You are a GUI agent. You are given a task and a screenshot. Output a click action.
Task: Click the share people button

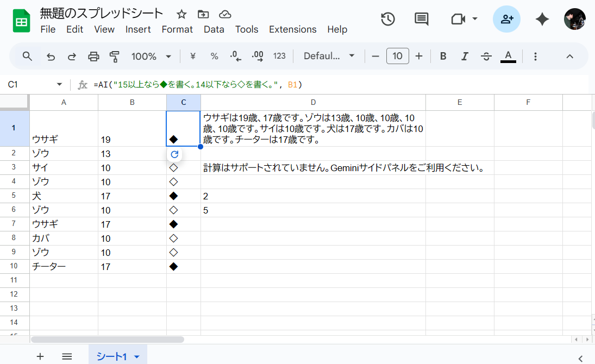click(506, 19)
